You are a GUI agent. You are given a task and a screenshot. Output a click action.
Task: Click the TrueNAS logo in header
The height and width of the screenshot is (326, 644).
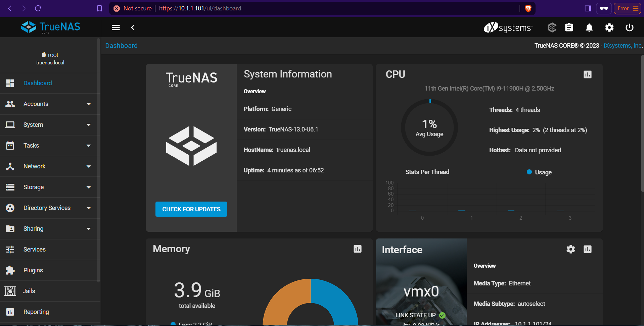[50, 27]
